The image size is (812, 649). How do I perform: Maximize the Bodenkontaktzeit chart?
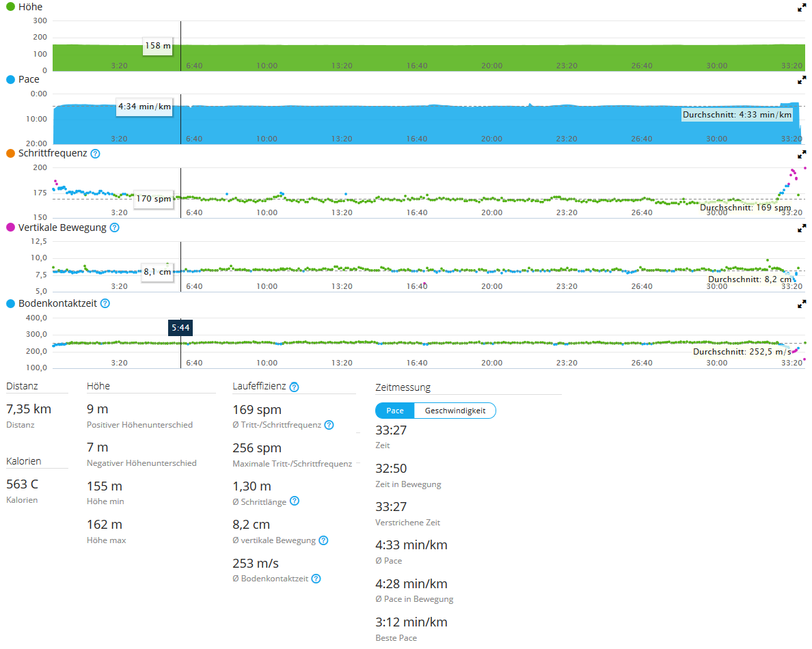802,304
